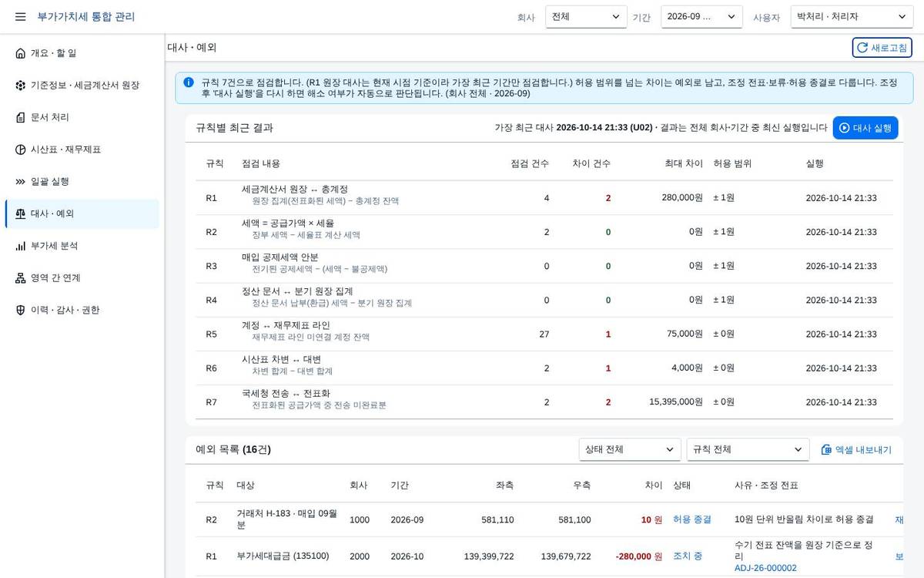The image size is (924, 578).
Task: Click the 280,000원 max difference value
Action: (x=682, y=197)
